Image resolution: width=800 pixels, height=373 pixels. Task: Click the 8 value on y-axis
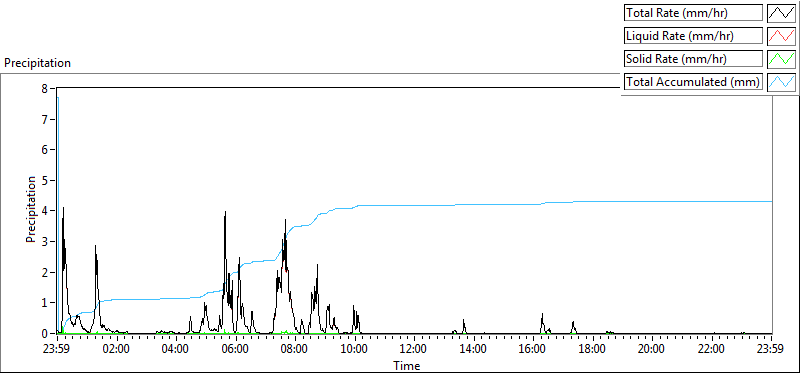click(x=44, y=88)
